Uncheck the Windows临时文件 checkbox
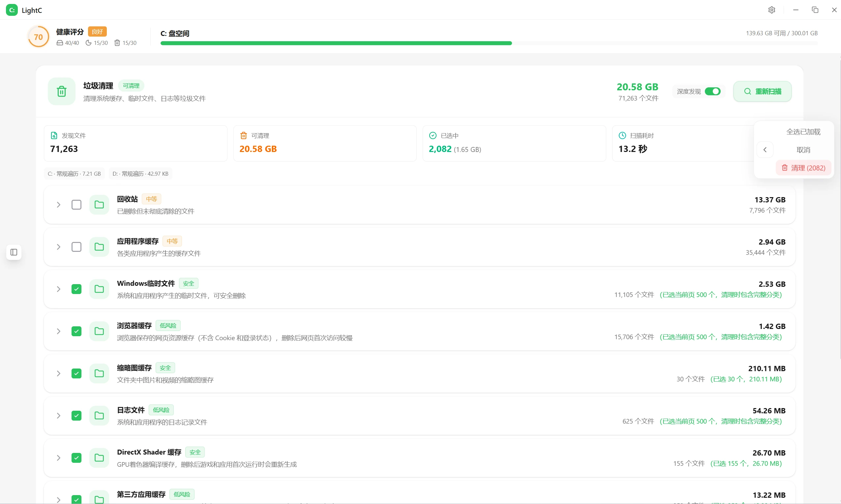This screenshot has height=504, width=841. [x=76, y=289]
